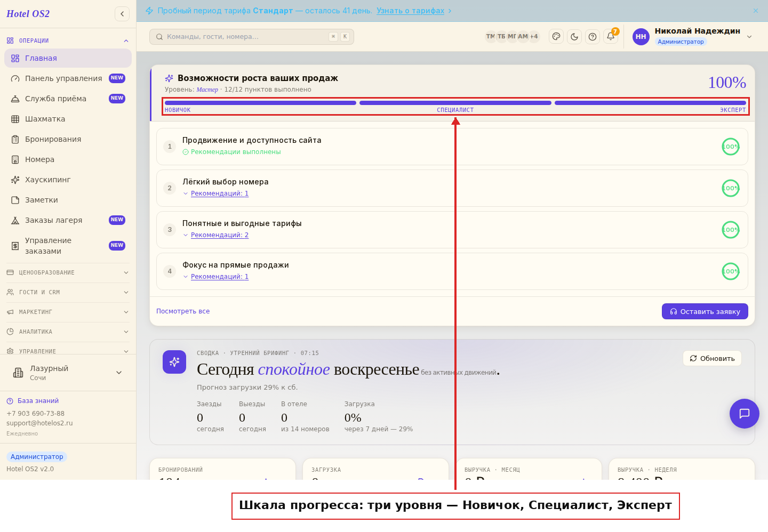The width and height of the screenshot is (768, 532).
Task: Click the support@hotelos2.ru email
Action: pos(39,423)
